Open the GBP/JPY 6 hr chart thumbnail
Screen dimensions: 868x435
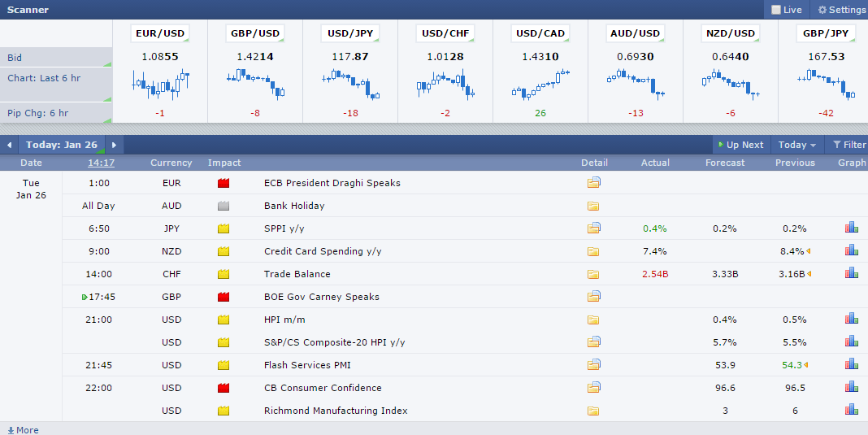coord(825,84)
